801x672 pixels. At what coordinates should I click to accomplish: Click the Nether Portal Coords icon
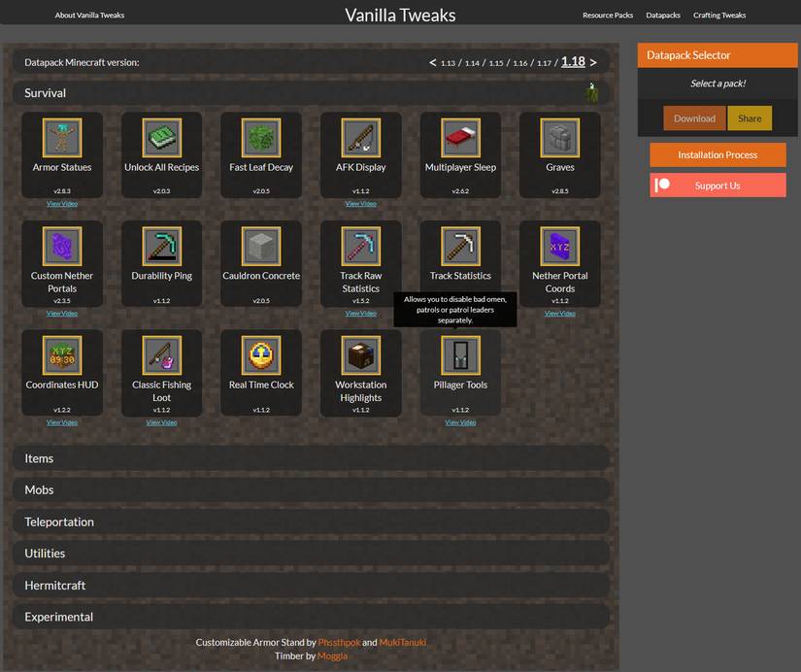click(x=559, y=246)
